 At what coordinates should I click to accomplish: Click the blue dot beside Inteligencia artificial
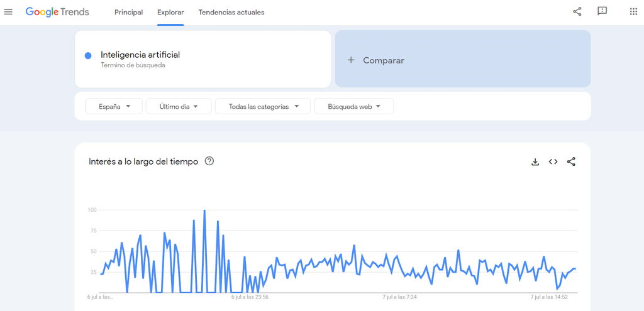[88, 55]
